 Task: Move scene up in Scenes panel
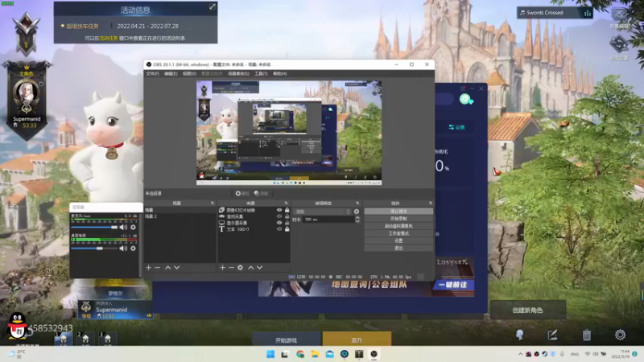click(168, 268)
